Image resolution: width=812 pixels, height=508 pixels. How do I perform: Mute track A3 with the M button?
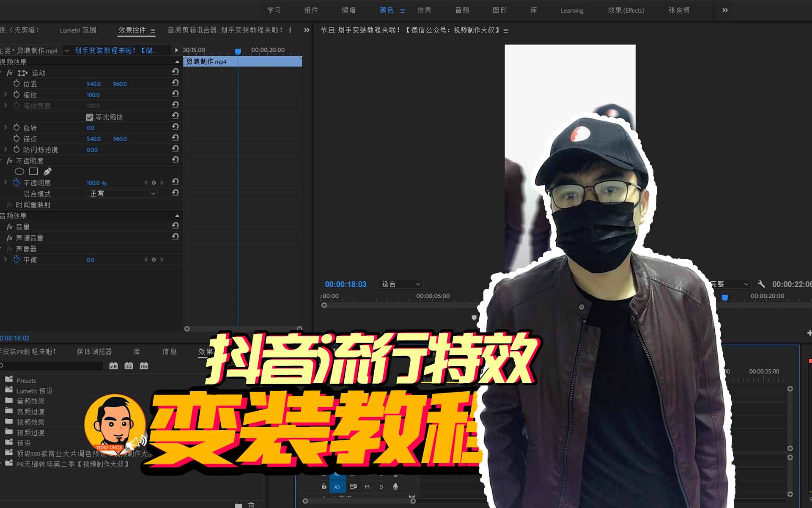(x=367, y=487)
